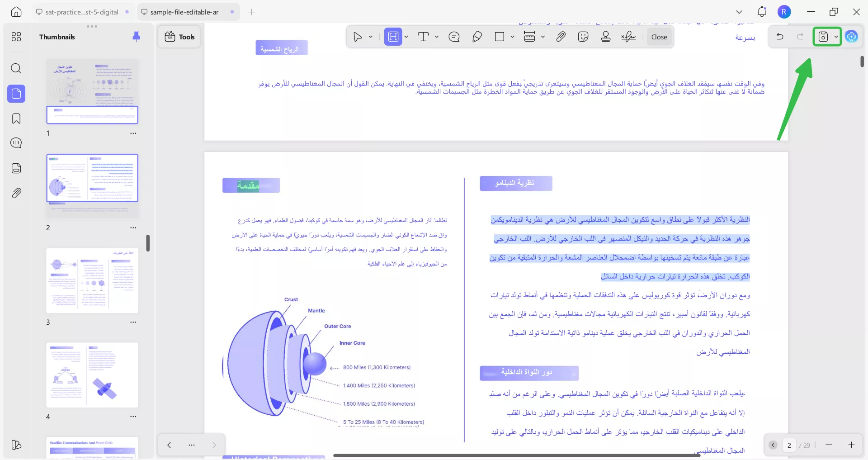Expand the highlight tool options dropdown

click(x=406, y=37)
